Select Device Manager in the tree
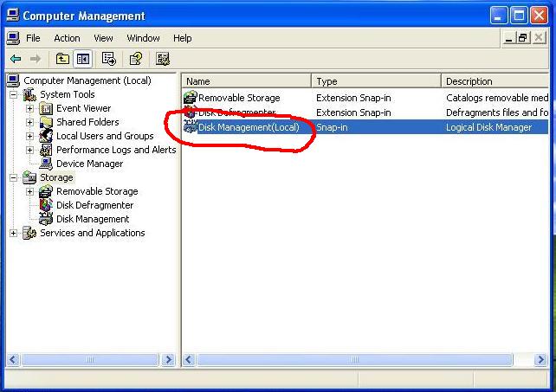 tap(90, 164)
